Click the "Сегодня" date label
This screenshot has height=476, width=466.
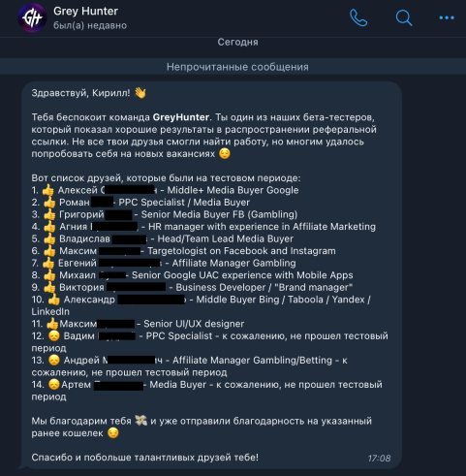[237, 42]
